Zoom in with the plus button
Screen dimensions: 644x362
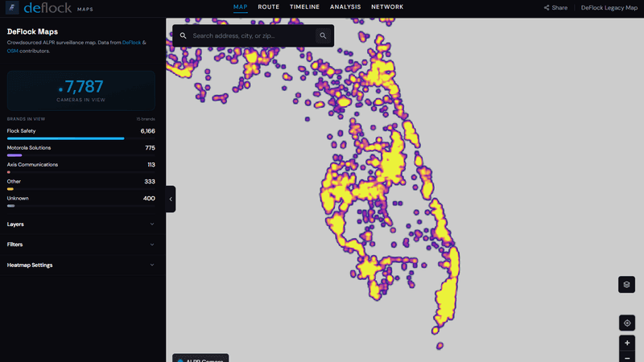coord(627,343)
